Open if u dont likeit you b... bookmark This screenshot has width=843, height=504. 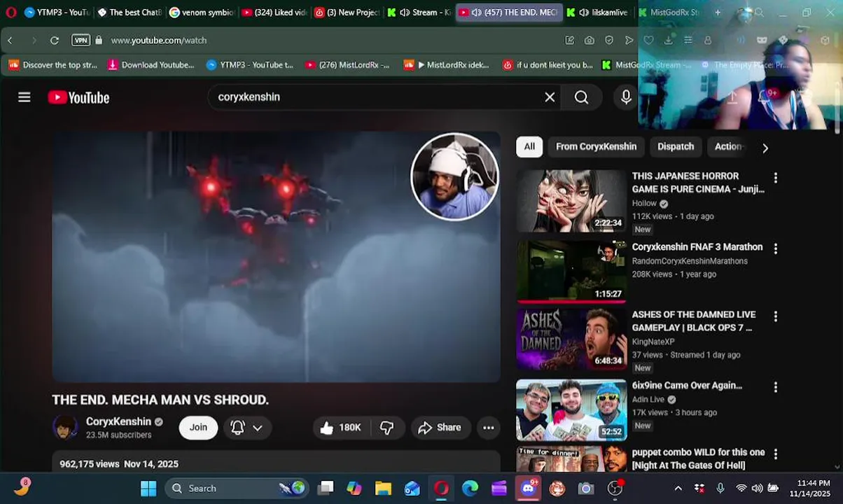[x=548, y=65]
